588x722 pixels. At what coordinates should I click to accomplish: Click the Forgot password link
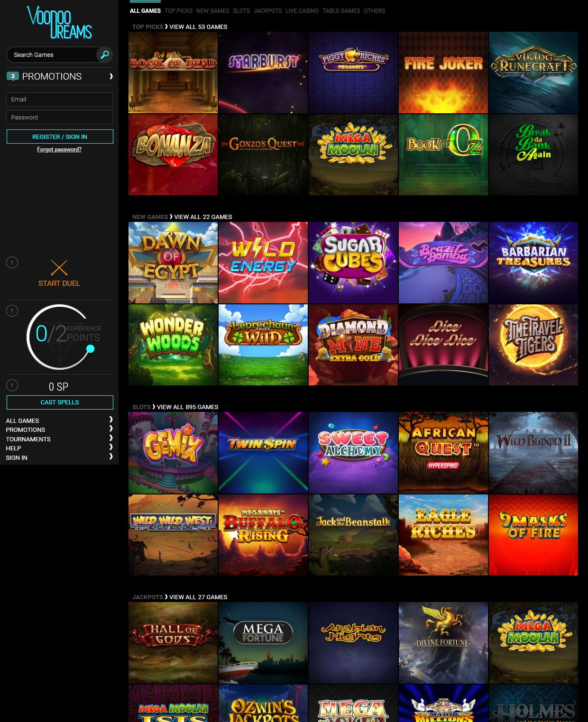(59, 149)
